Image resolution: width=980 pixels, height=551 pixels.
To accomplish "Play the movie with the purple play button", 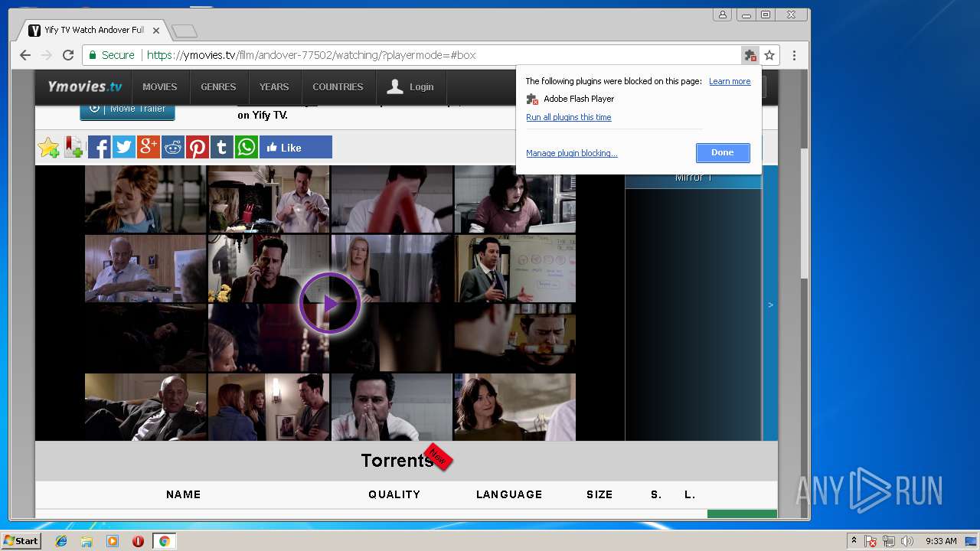I will click(330, 303).
